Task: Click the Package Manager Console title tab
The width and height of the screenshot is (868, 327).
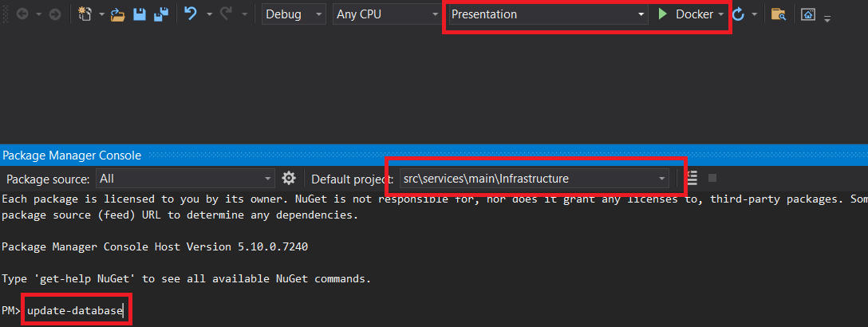Action: pos(72,156)
